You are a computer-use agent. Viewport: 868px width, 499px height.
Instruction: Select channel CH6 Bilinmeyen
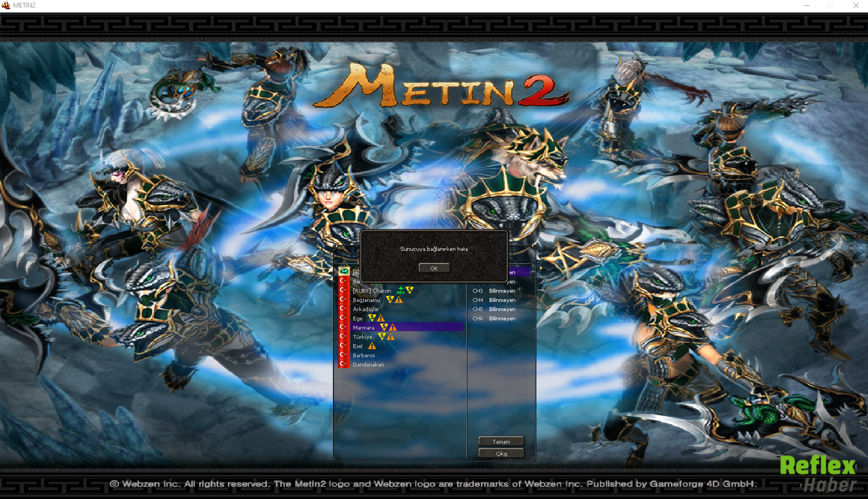tap(494, 318)
